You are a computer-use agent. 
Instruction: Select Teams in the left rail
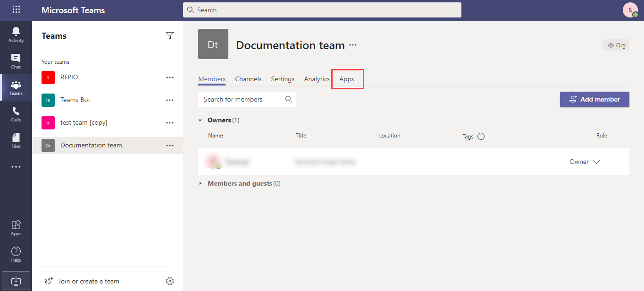pyautogui.click(x=16, y=87)
